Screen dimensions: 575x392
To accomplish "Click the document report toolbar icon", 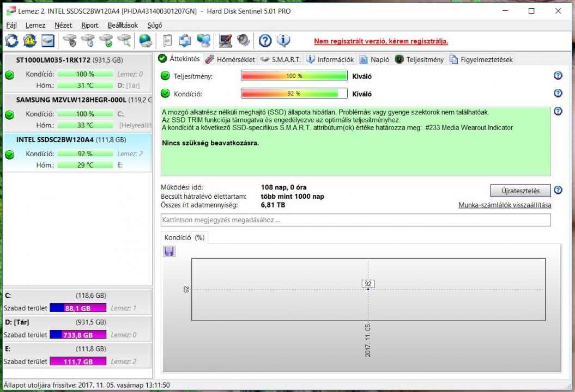I will [x=167, y=41].
